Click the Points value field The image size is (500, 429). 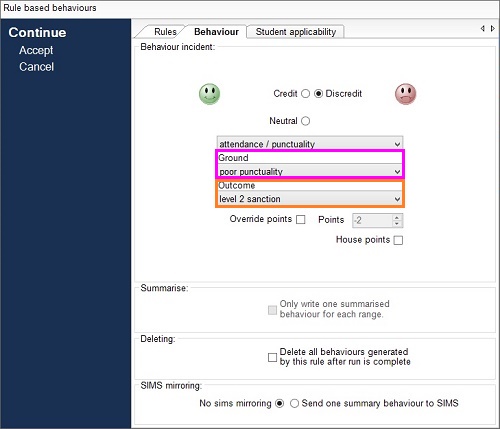[372, 220]
